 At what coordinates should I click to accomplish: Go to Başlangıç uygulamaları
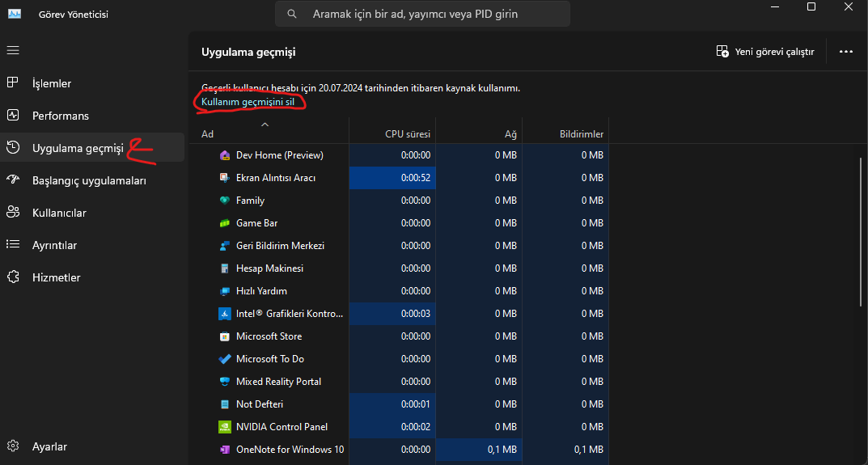pyautogui.click(x=92, y=180)
